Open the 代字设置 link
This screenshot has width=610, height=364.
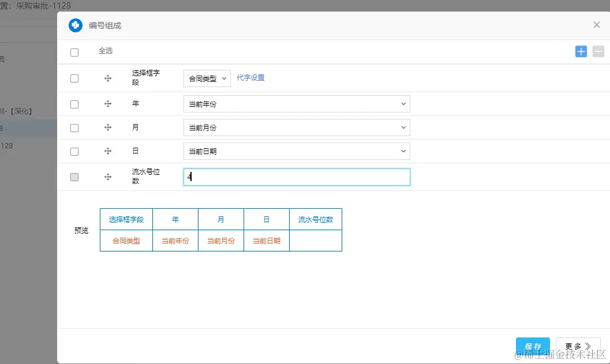coord(250,78)
